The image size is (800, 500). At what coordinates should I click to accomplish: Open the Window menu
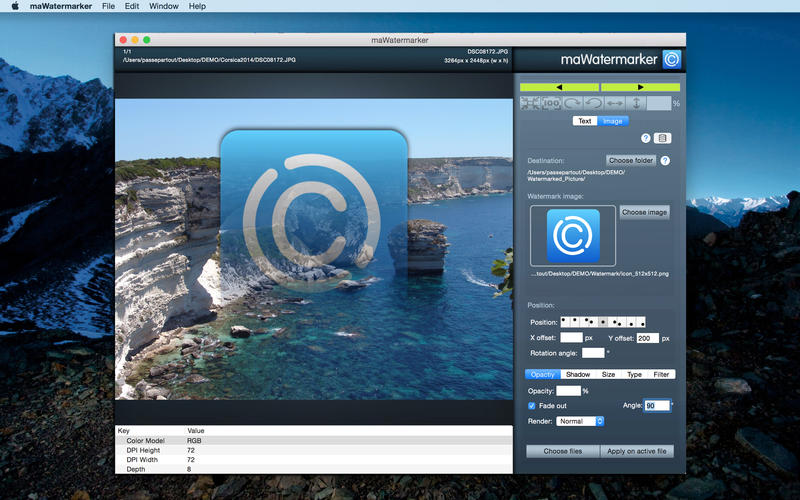click(x=164, y=6)
